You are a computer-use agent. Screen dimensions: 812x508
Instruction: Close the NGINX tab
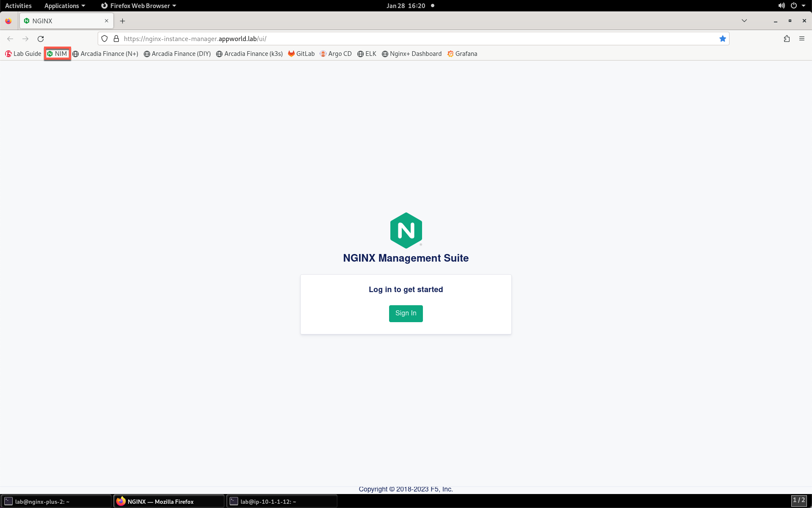[107, 21]
